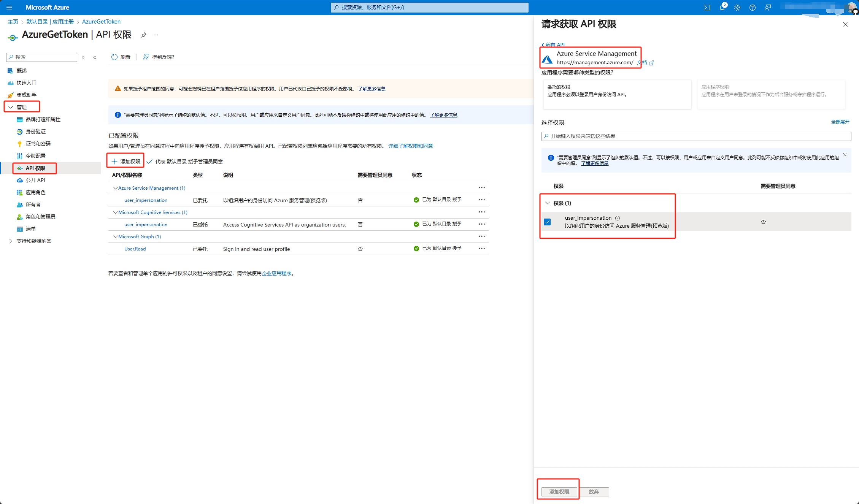Viewport: 859px width, 504px height.
Task: Click the pin icon beside page title
Action: 143,35
